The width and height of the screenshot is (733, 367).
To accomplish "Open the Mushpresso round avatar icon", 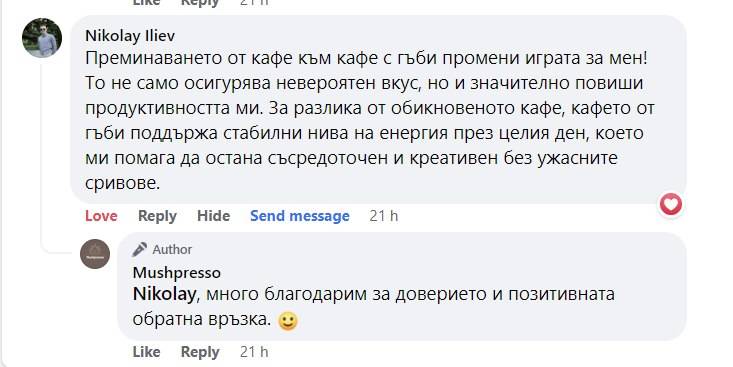I will [x=95, y=254].
